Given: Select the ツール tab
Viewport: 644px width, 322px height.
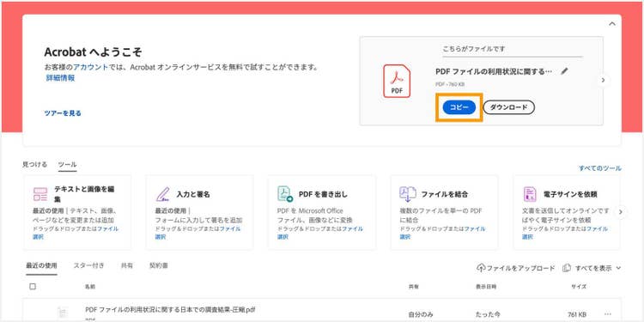Looking at the screenshot, I should coord(67,164).
